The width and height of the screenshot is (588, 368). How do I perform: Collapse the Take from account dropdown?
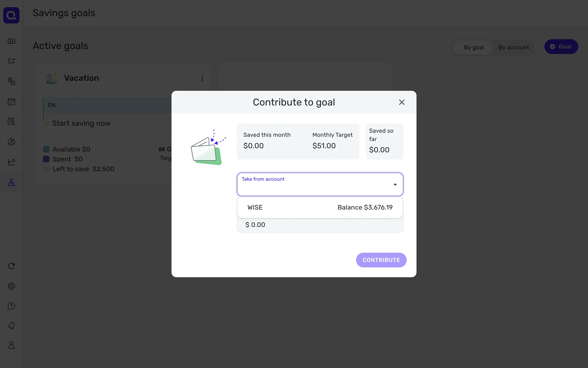click(395, 184)
